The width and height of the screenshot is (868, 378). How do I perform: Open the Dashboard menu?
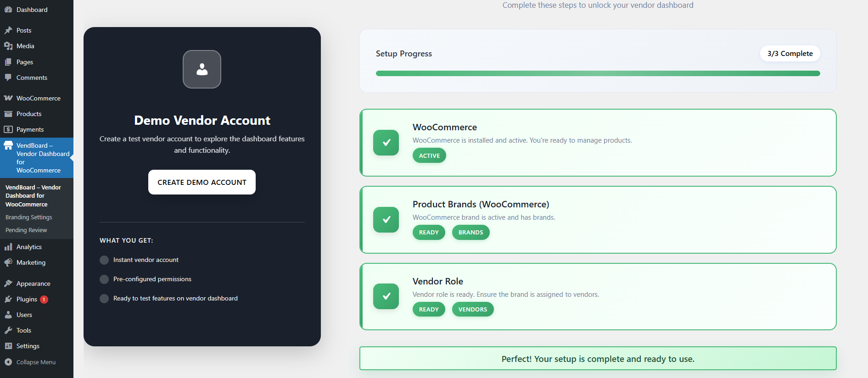pyautogui.click(x=37, y=10)
